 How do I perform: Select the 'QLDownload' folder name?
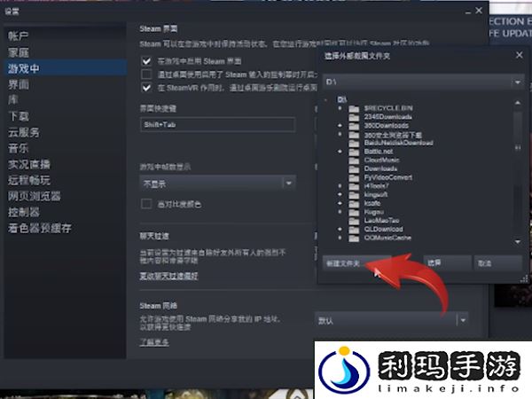pos(383,229)
